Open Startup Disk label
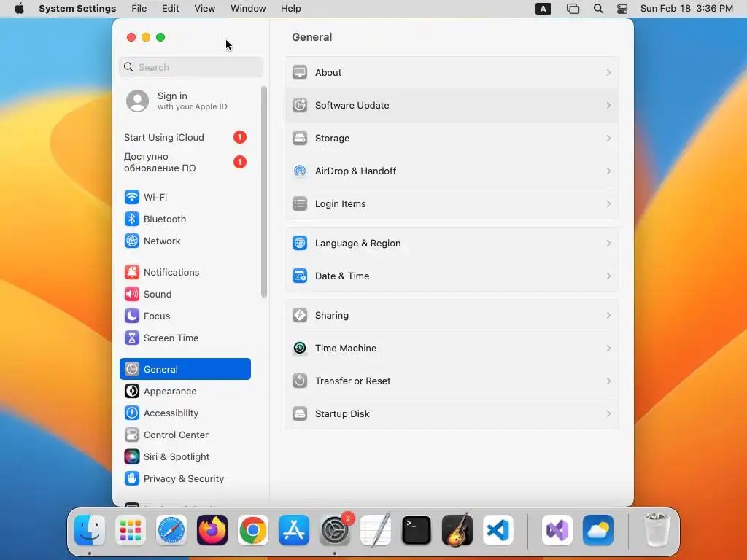Screen dimensions: 747x560 click(342, 414)
